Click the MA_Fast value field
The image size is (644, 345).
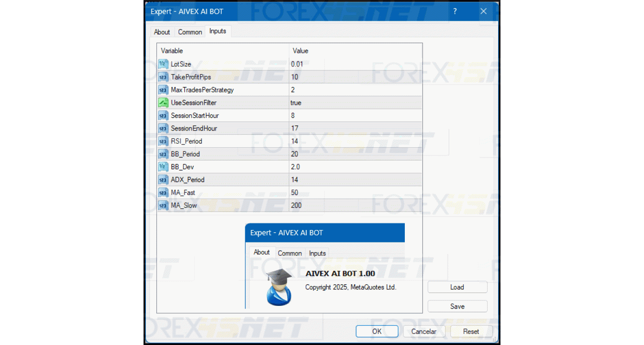point(355,193)
